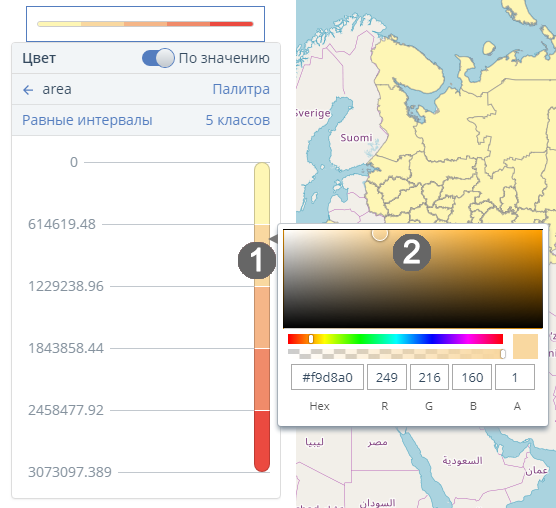Click the A alpha value input field
The width and height of the screenshot is (556, 508).
tap(515, 377)
